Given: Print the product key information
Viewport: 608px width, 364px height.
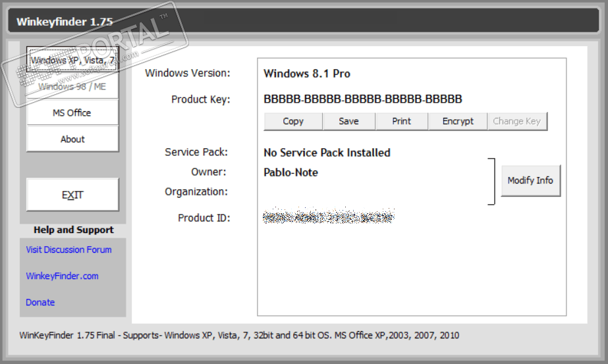Looking at the screenshot, I should click(x=401, y=121).
